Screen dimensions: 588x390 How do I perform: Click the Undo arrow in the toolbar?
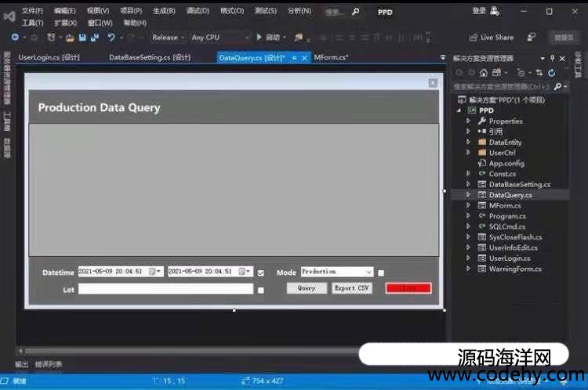click(x=111, y=37)
